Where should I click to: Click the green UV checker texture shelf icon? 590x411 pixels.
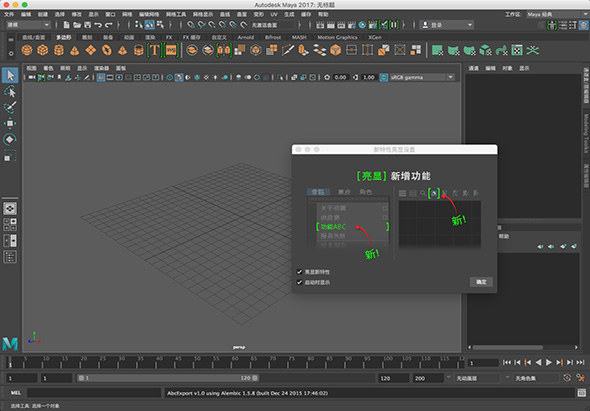click(517, 50)
